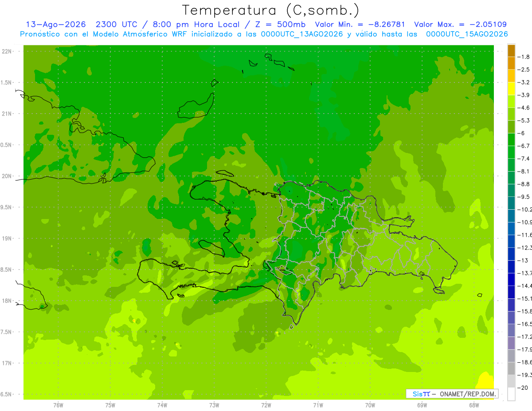Viewport: 532px width, 411px height.
Task: Click the 'Valor Max. = -2.05109' text
Action: (x=460, y=24)
